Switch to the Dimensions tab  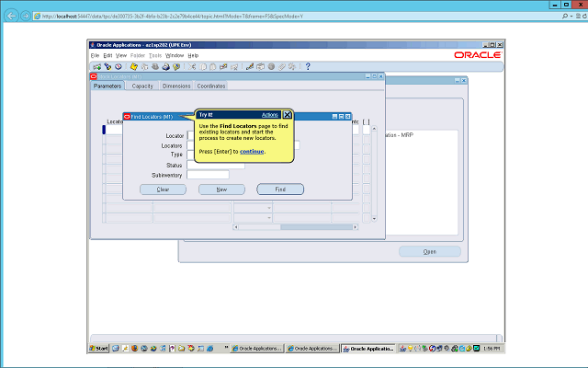(x=176, y=86)
